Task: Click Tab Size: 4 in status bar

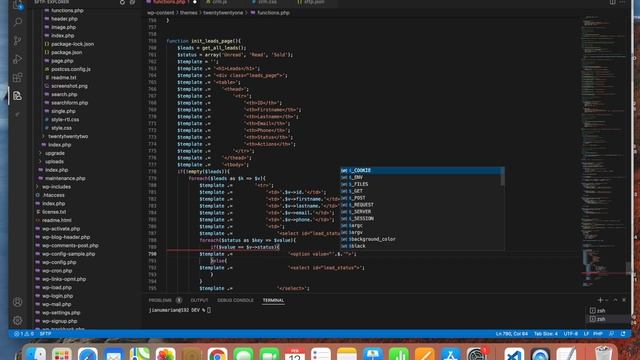Action: (x=546, y=334)
